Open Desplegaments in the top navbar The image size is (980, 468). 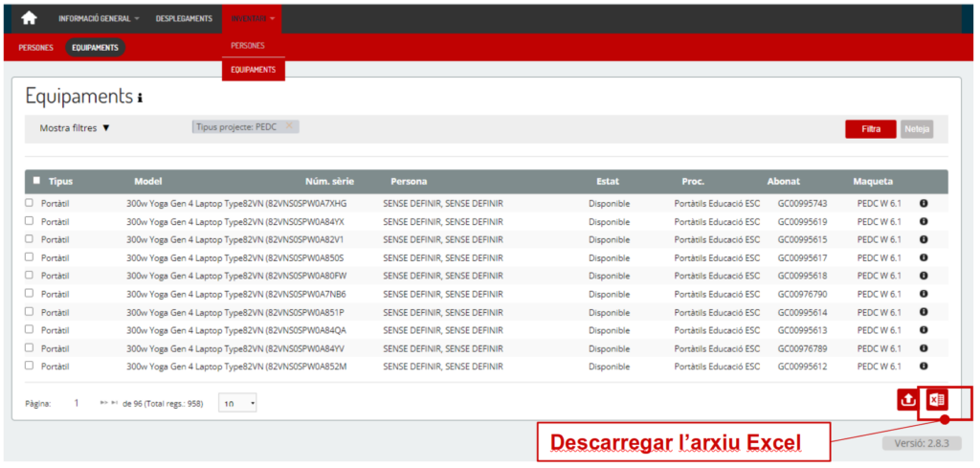click(184, 18)
